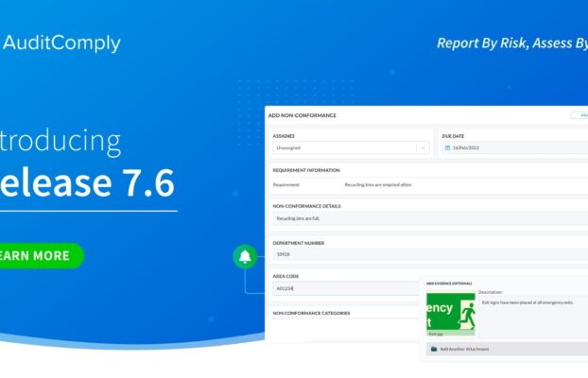Click the REQUIREMENT INFORMATION section label

[306, 170]
